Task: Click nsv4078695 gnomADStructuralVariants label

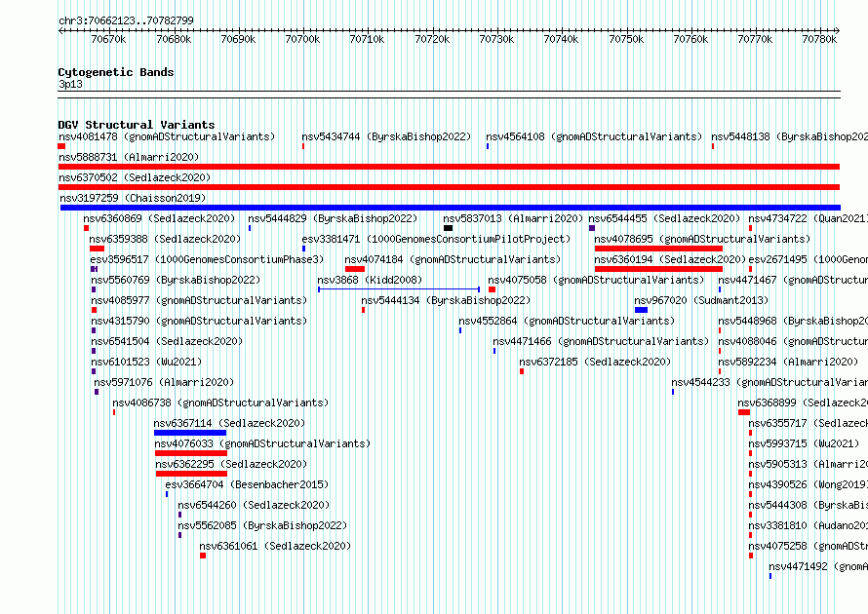Action: click(702, 239)
